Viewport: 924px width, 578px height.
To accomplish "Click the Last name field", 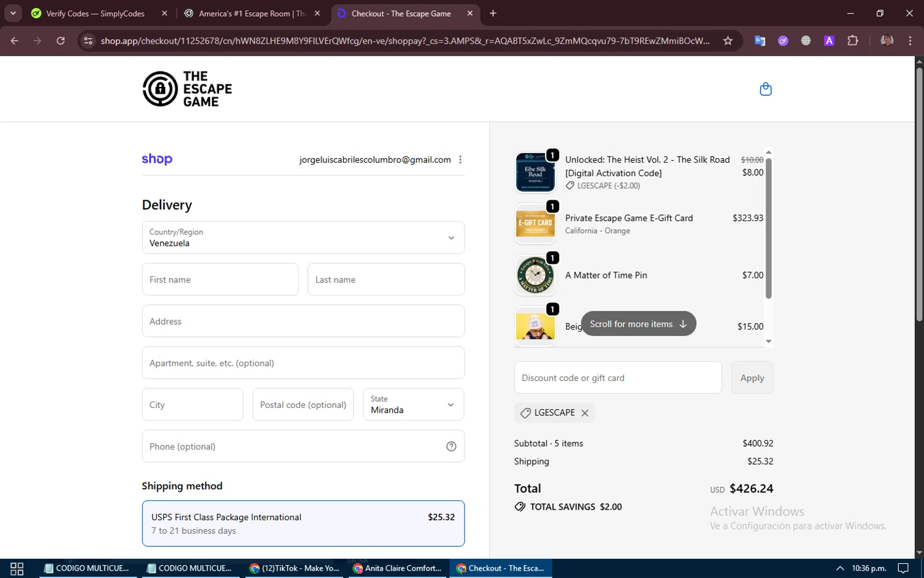I will [386, 279].
